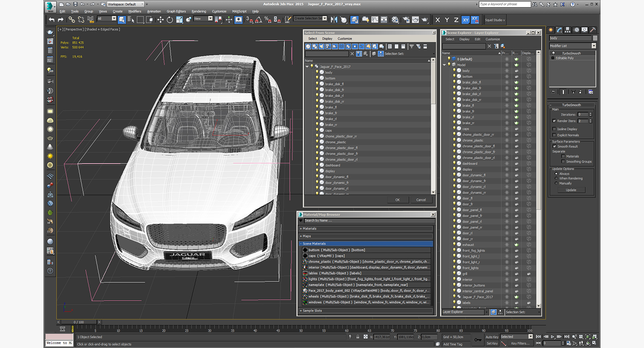Select brake_disk_fl in Select From Scene list
Viewport: 644px width, 348px height.
click(x=334, y=84)
